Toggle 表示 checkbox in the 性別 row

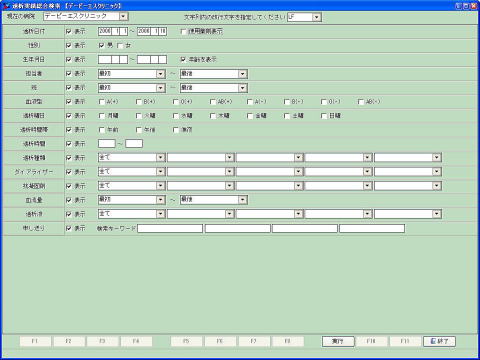(69, 45)
